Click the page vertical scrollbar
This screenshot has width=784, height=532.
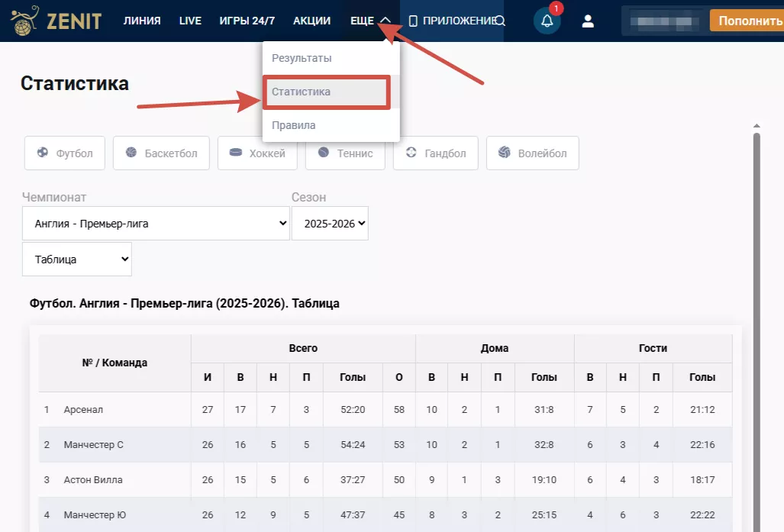(757, 305)
